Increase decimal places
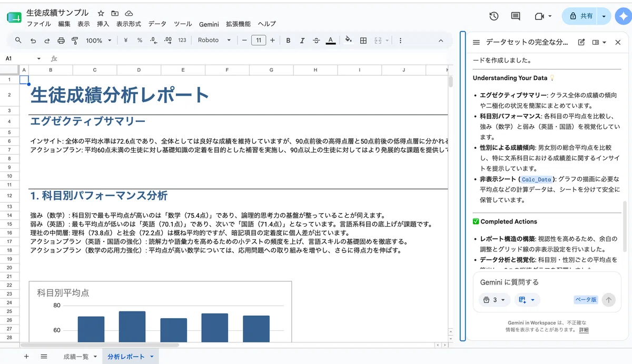Viewport: 632px width, 364px height. tap(168, 41)
